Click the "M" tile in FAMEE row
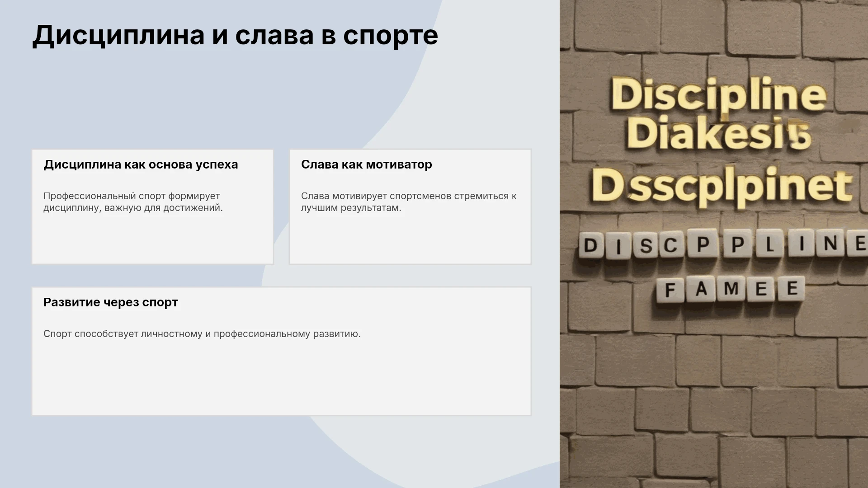Screen dimensions: 868x488 pos(731,289)
